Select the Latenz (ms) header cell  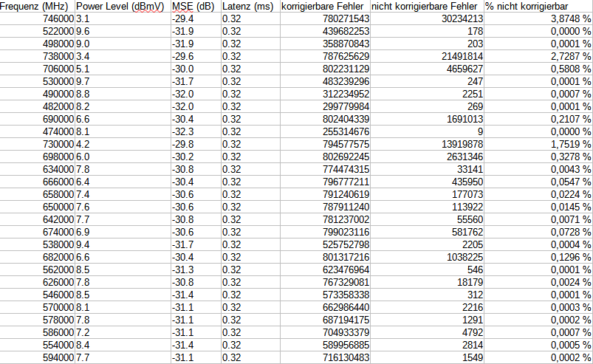tap(251, 7)
